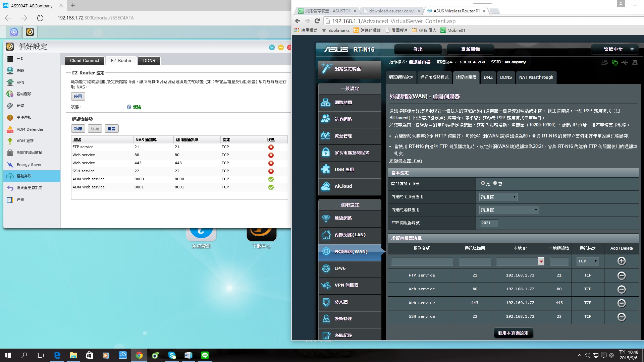Image resolution: width=644 pixels, height=362 pixels.
Task: Open 防火牆 settings in router menu
Action: (x=350, y=302)
